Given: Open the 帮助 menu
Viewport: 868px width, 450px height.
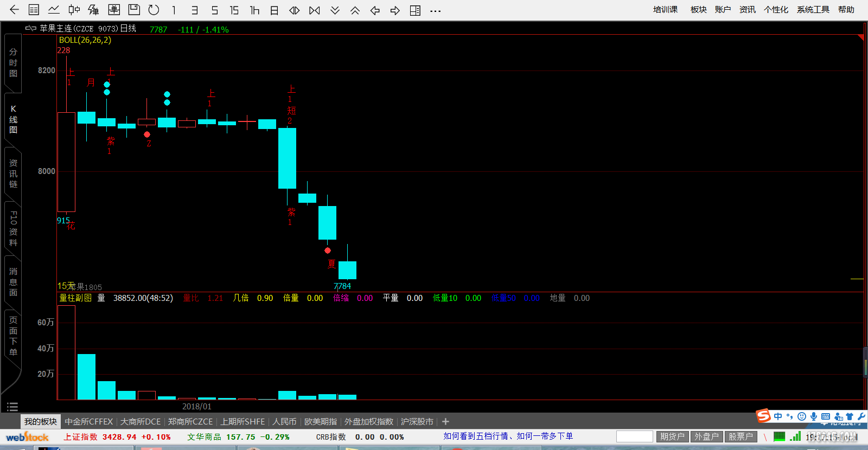Looking at the screenshot, I should (846, 9).
